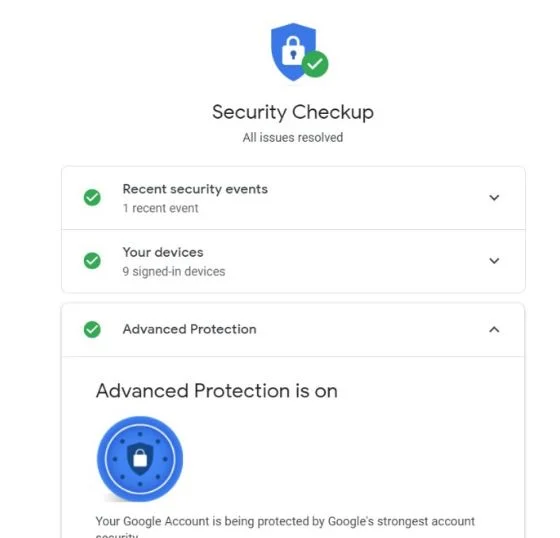Click green check beside Your devices
This screenshot has height=538, width=560.
pyautogui.click(x=92, y=261)
